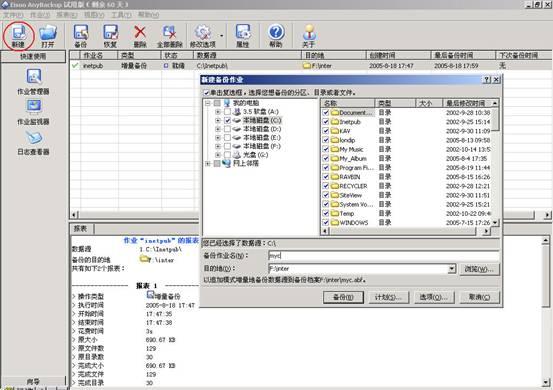Screen dimensions: 553x390
Task: Open 作业管理器 (Job manager) in the sidebar
Action: [x=34, y=81]
